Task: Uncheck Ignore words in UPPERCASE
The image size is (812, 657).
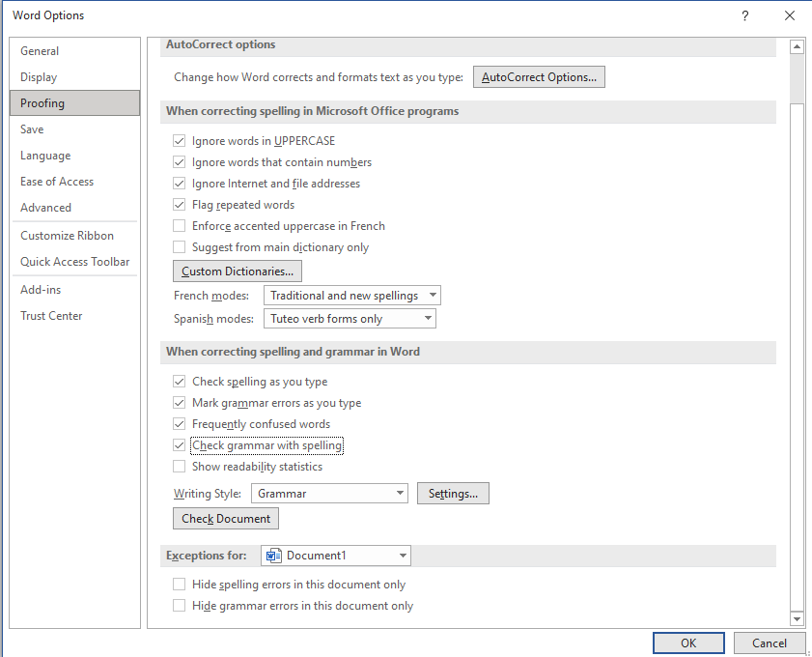Action: 179,141
